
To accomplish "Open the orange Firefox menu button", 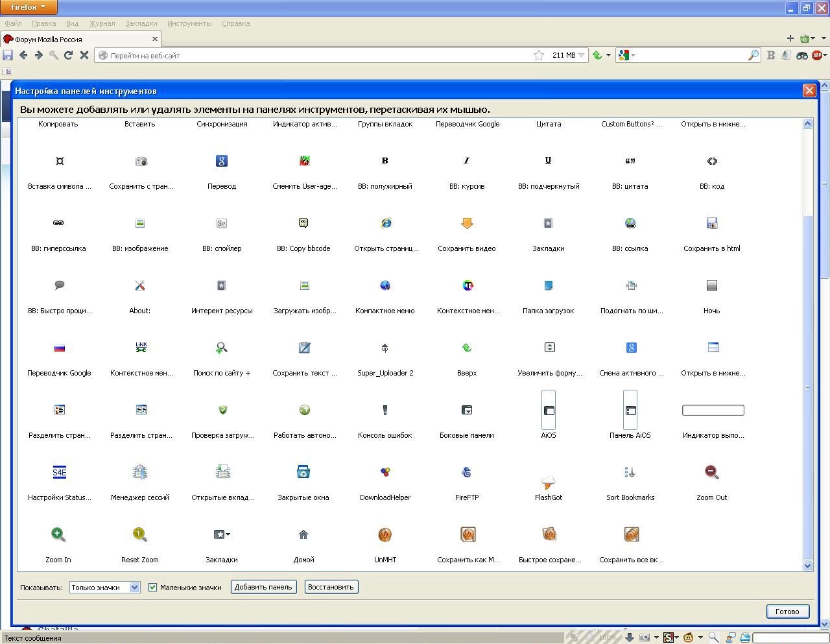I will (x=29, y=7).
